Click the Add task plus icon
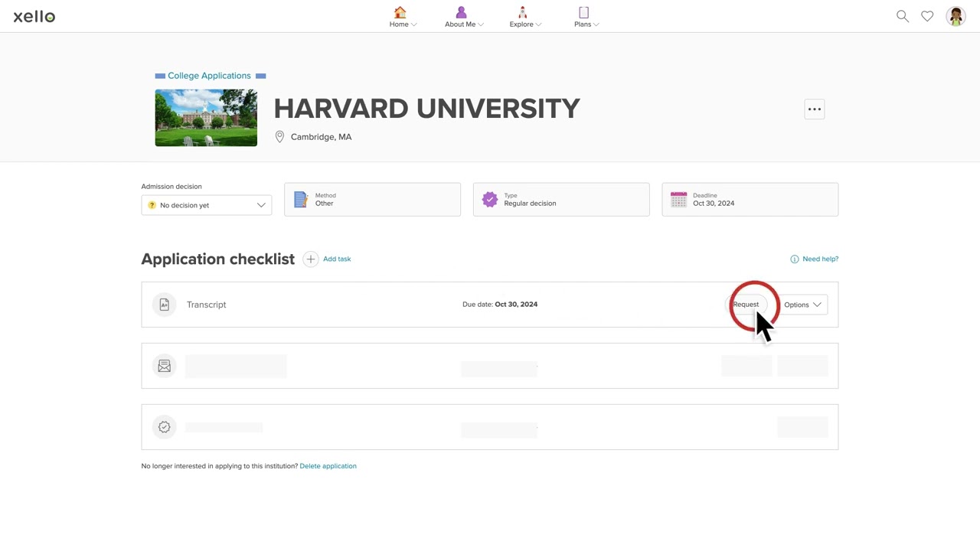This screenshot has width=980, height=551. (310, 259)
